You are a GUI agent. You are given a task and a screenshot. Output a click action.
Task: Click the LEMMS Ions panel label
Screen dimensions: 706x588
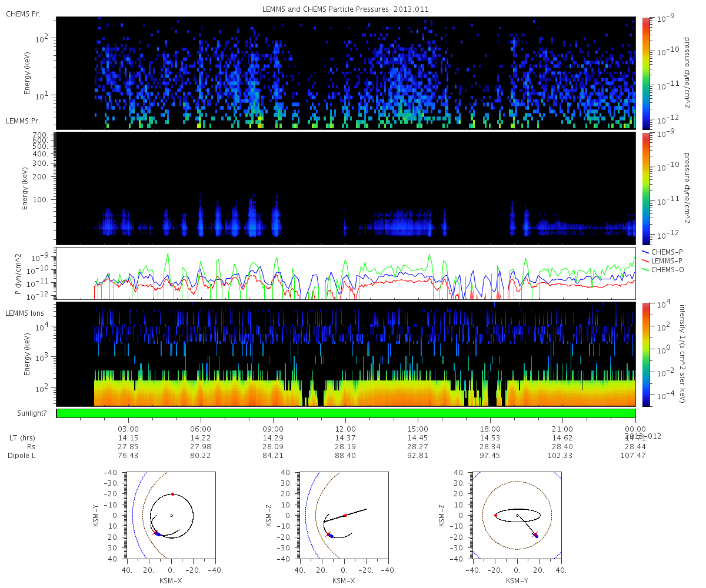click(25, 314)
